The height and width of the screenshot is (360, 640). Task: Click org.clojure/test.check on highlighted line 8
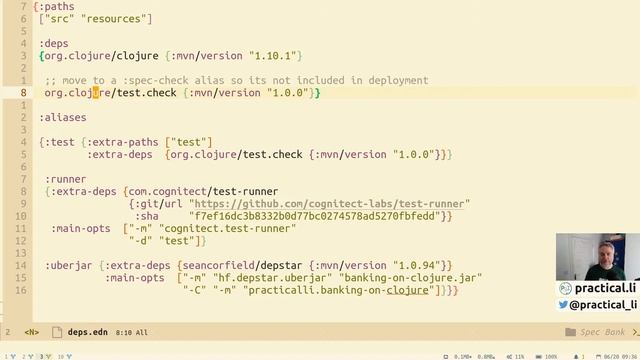[x=110, y=93]
